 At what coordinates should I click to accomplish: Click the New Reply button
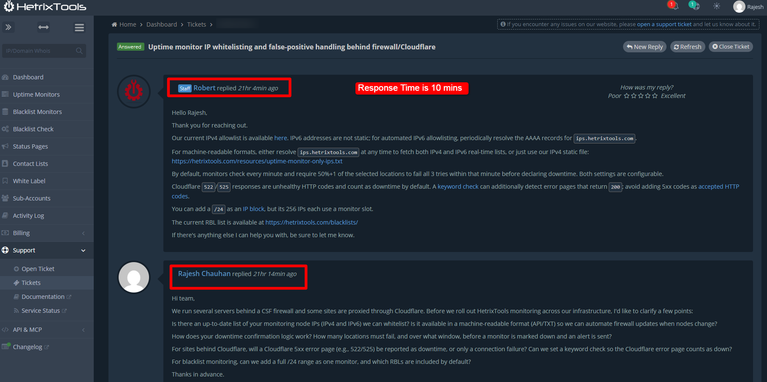[x=645, y=47]
